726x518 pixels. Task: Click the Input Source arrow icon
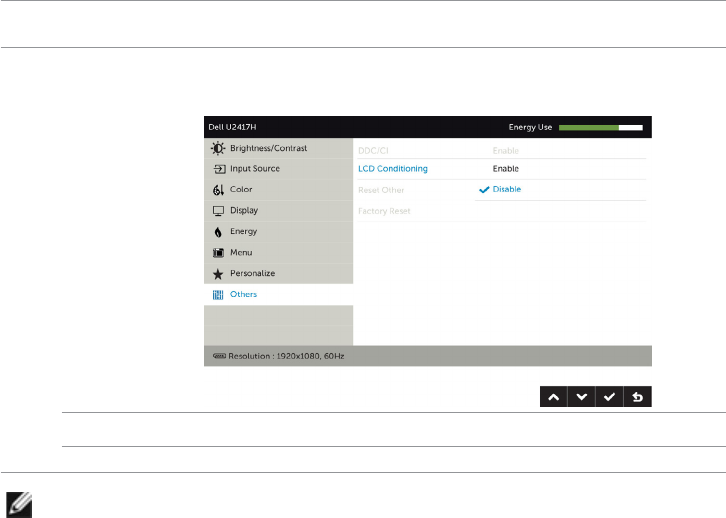(219, 169)
